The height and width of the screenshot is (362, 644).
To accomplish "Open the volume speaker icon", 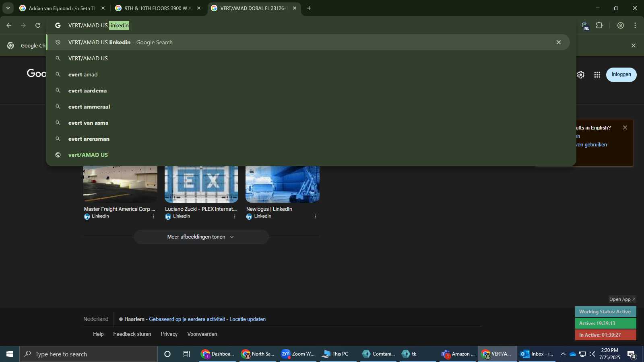I will pos(592,354).
